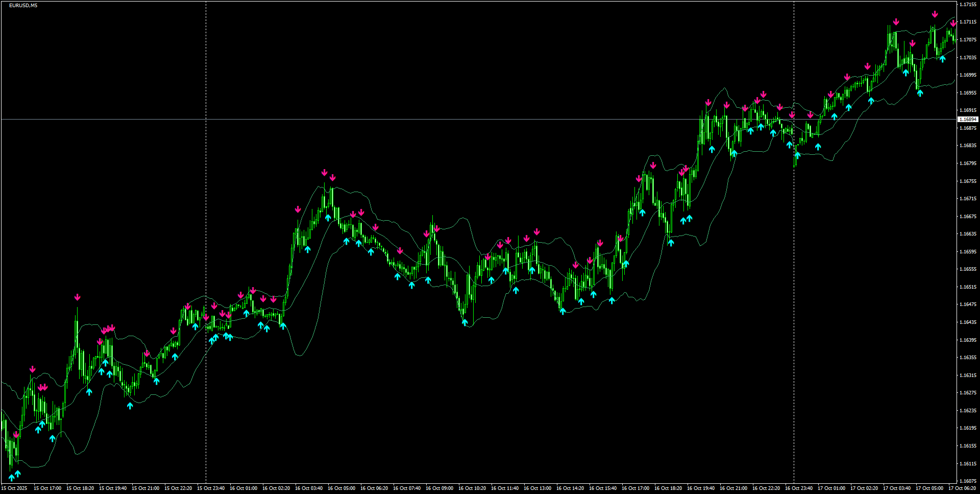Click the 15 Oct 2025 date label on the time axis
Viewport: 980px width, 494px height.
(15, 488)
